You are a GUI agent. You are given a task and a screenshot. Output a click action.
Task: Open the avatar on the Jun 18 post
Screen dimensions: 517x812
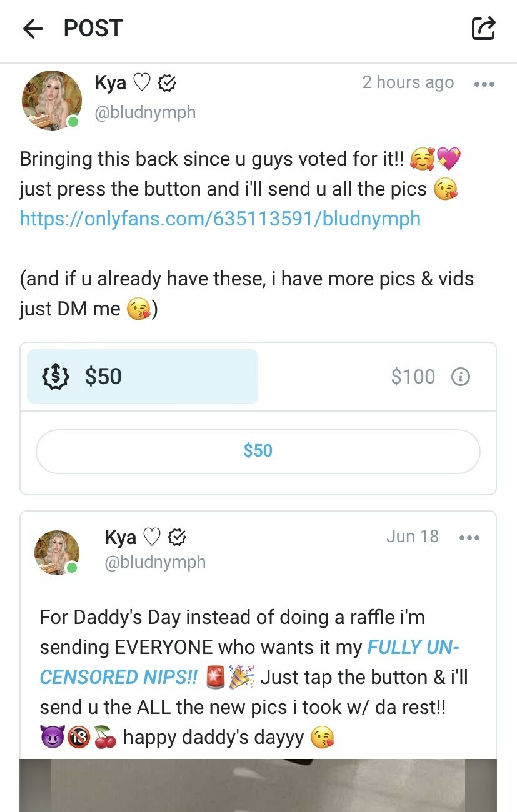coord(57,553)
